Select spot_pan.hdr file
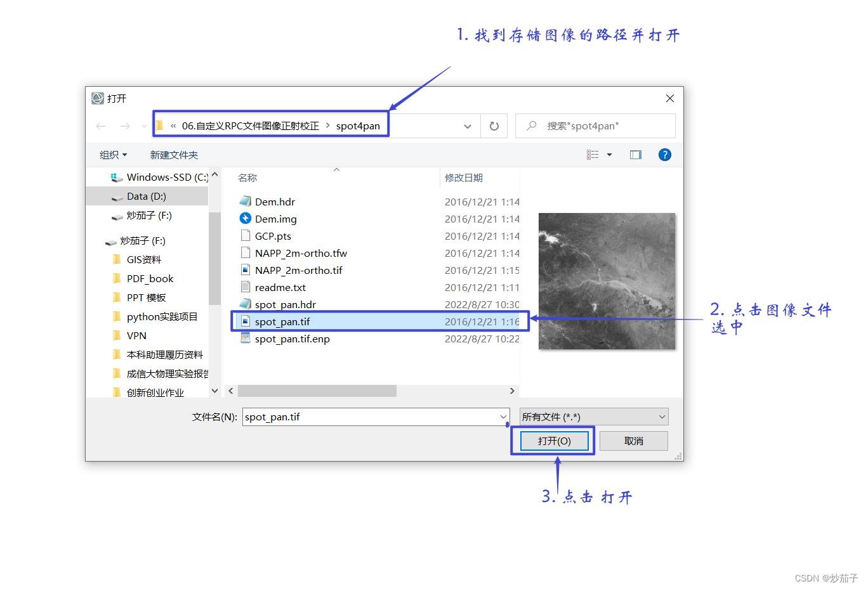The height and width of the screenshot is (589, 868). 285,304
